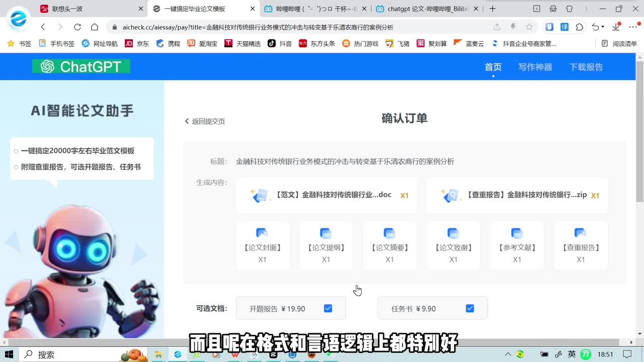Uncheck the 开题报告 ¥19.90 checkbox

click(328, 308)
